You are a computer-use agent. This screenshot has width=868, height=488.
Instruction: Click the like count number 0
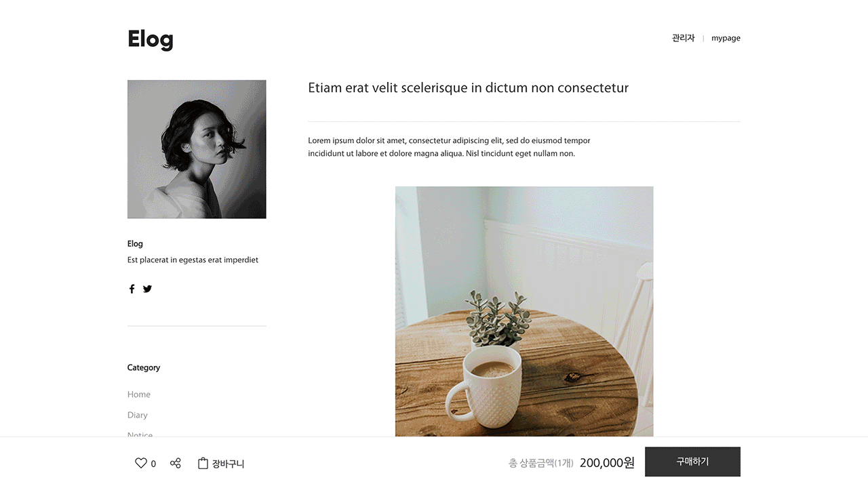pyautogui.click(x=153, y=464)
